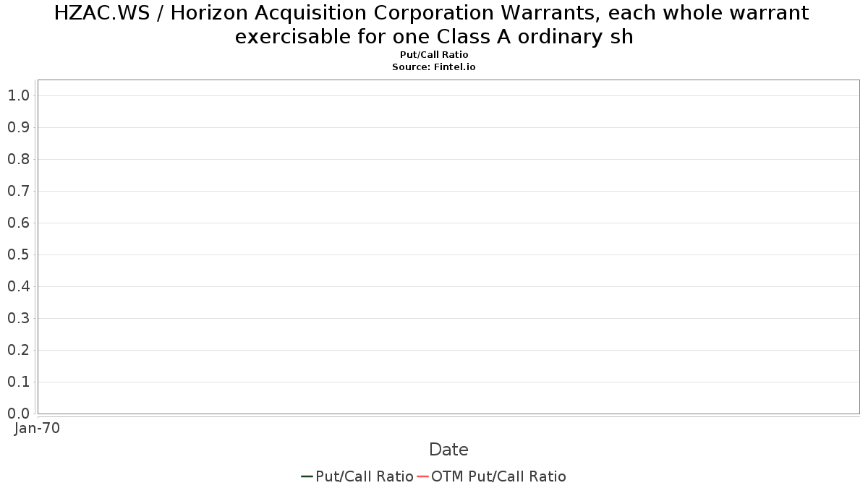
Task: Click the 0.7 y-axis tick label
Action: coord(18,191)
